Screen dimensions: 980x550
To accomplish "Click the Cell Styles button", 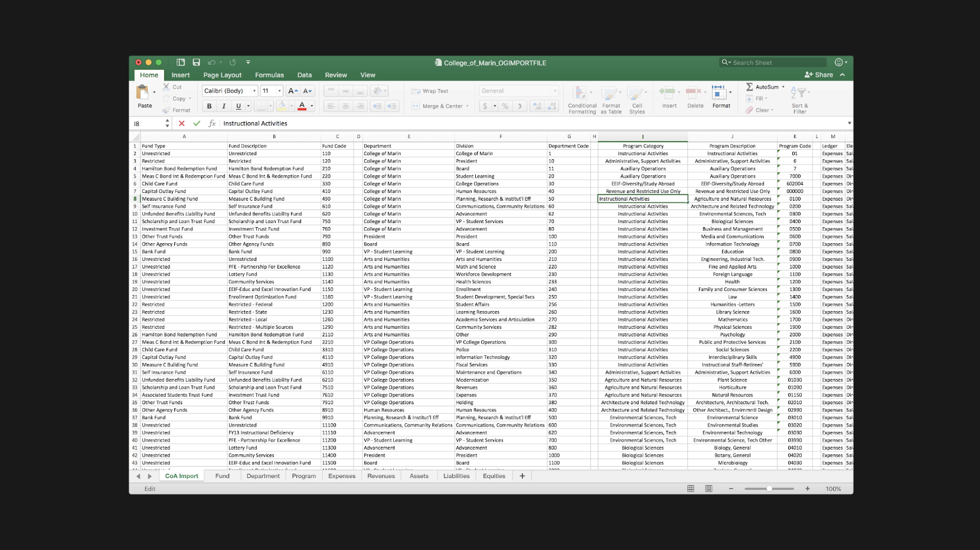I will pos(637,99).
